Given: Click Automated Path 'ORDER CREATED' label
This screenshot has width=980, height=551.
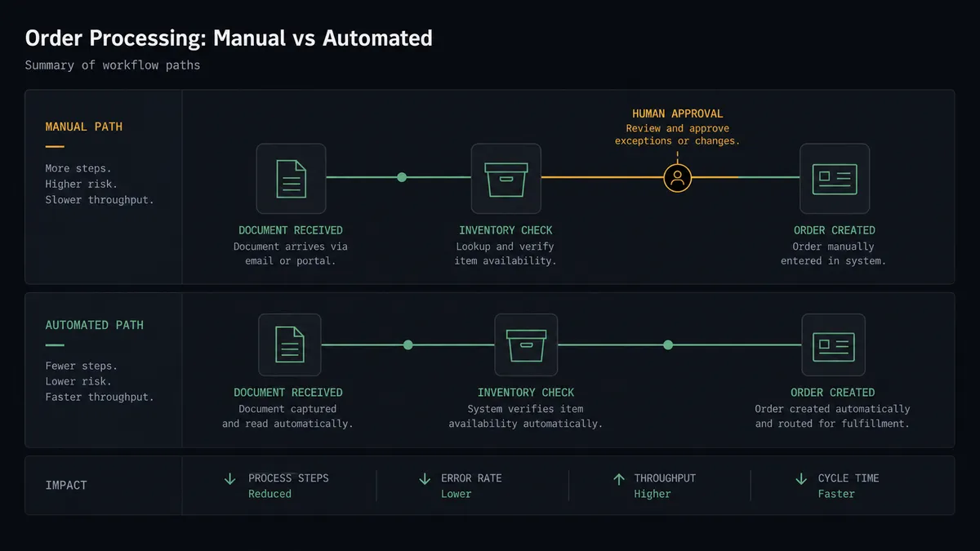Looking at the screenshot, I should pyautogui.click(x=833, y=393).
